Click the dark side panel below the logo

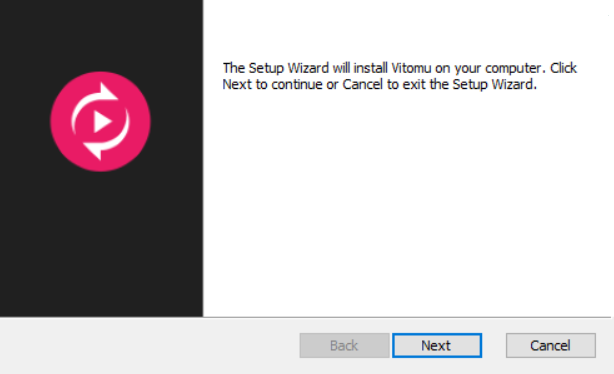pos(101,243)
